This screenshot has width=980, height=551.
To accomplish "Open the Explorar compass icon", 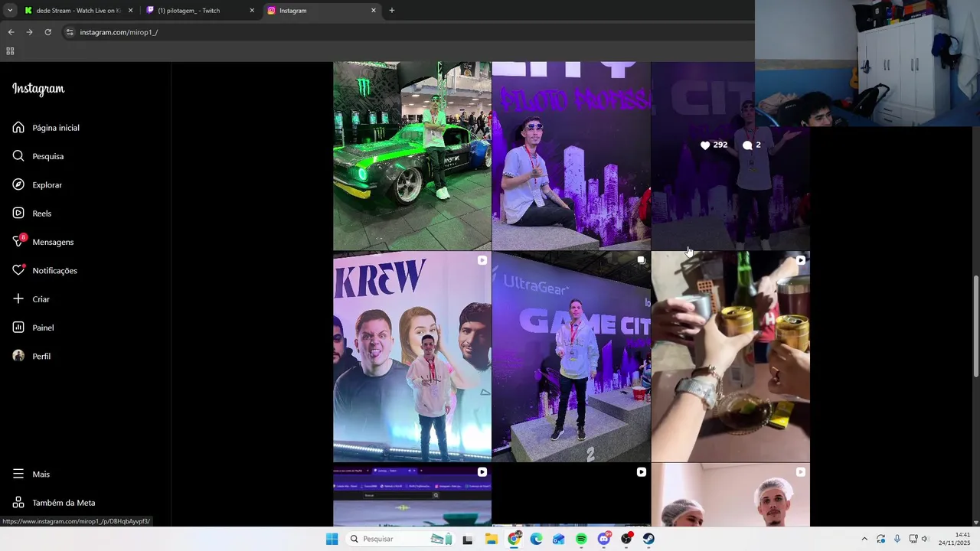I will (18, 184).
